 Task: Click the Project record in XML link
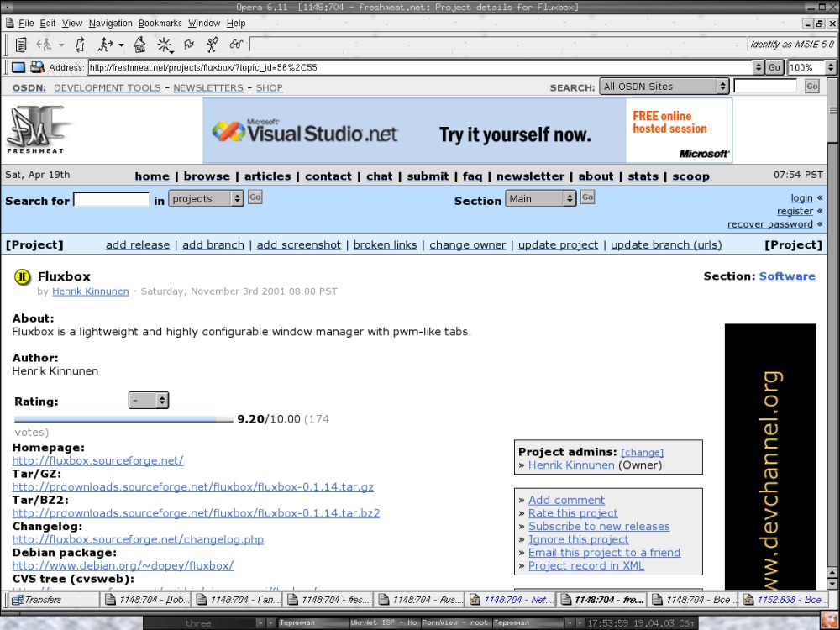point(586,565)
